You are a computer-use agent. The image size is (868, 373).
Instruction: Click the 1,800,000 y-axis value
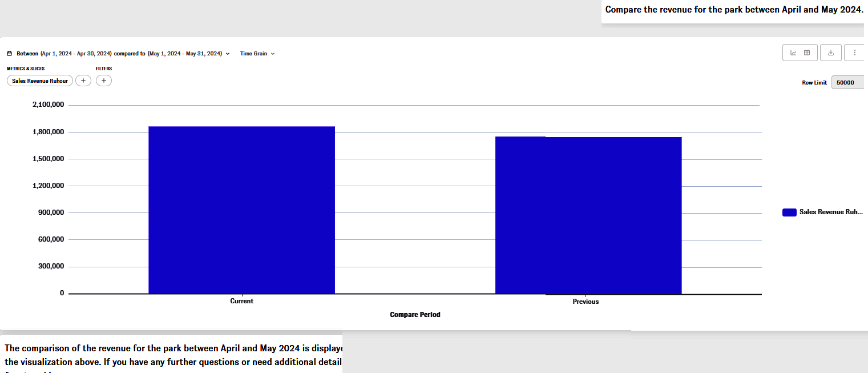(x=49, y=132)
